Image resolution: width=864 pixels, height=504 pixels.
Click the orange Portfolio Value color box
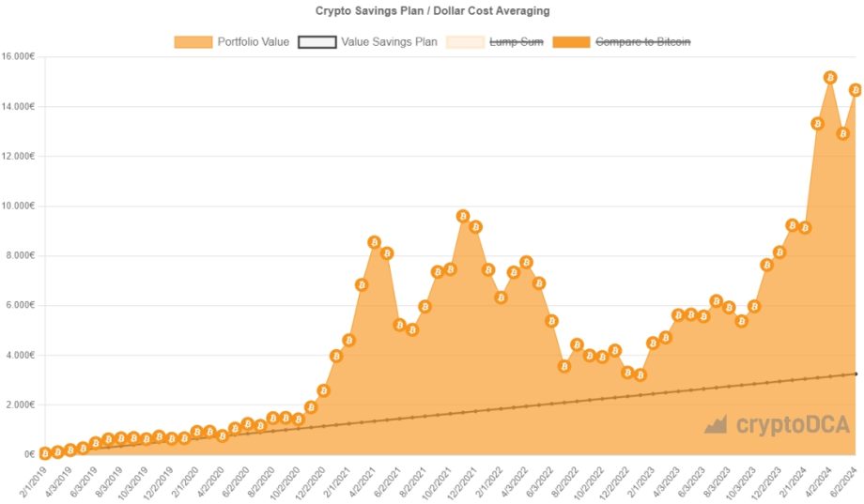pos(193,42)
